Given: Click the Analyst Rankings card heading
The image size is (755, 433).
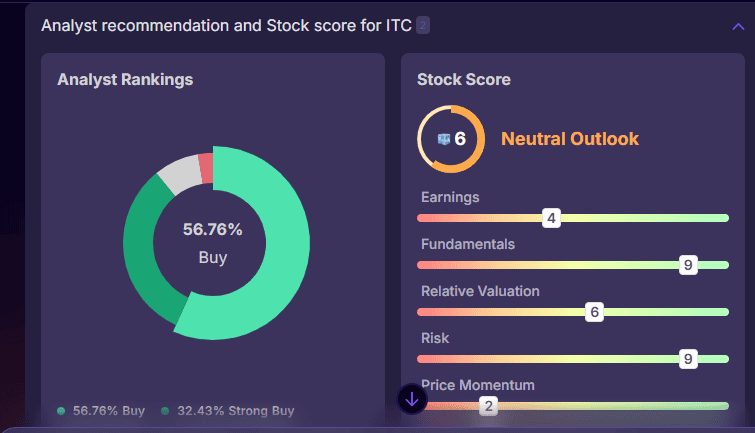Looking at the screenshot, I should pos(125,79).
